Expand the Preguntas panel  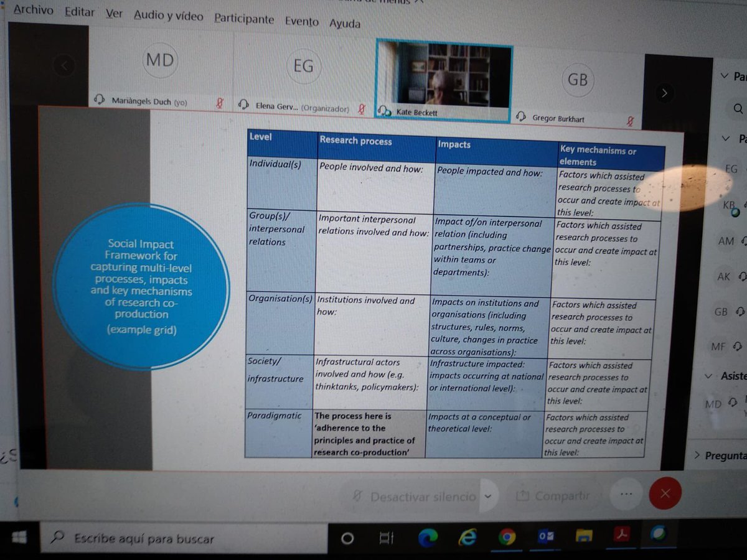click(720, 455)
